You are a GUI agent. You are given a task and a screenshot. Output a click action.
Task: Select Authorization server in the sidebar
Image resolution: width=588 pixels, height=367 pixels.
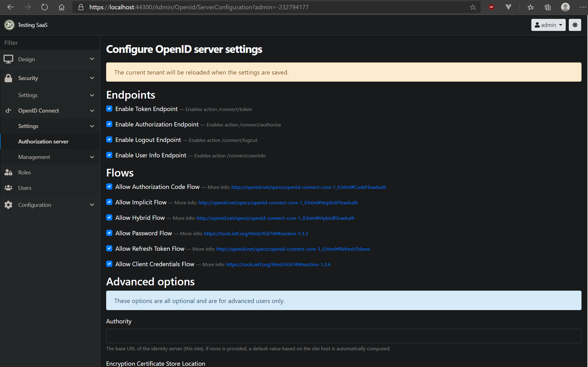43,141
